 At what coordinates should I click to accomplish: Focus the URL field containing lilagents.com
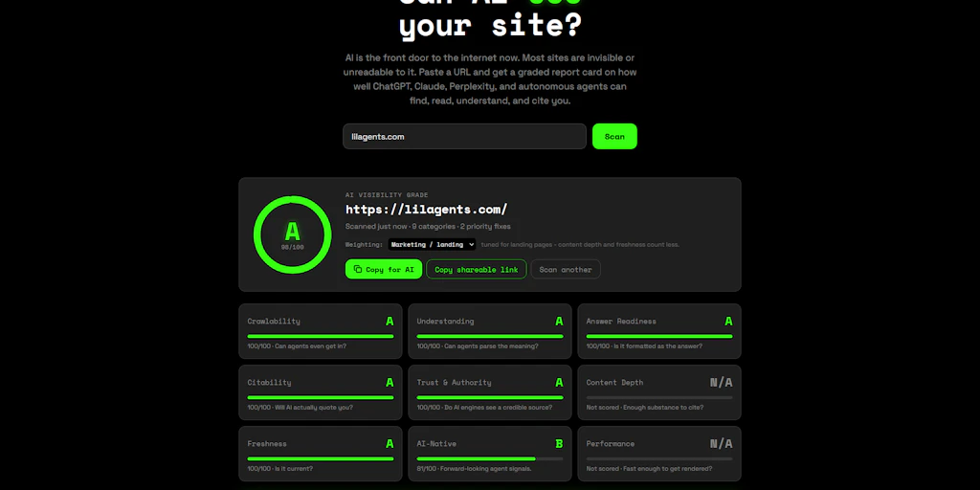[x=464, y=136]
